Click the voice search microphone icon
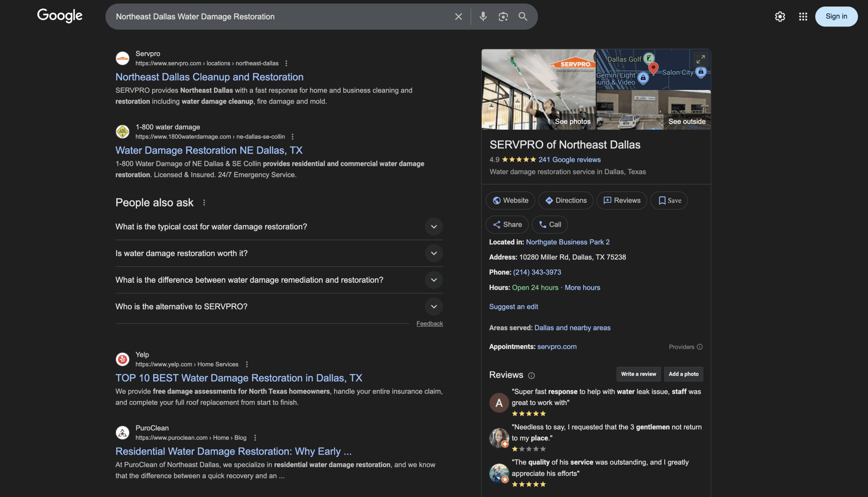Viewport: 868px width, 497px height. 483,16
